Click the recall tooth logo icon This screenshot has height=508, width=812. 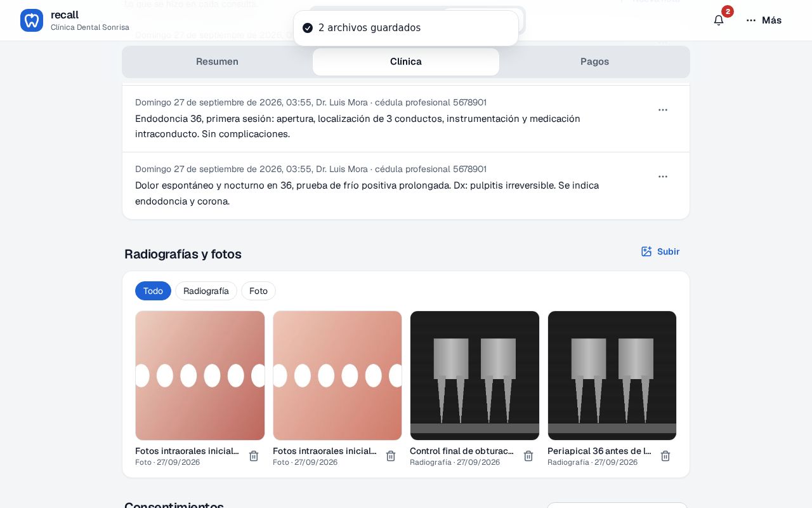(x=32, y=20)
